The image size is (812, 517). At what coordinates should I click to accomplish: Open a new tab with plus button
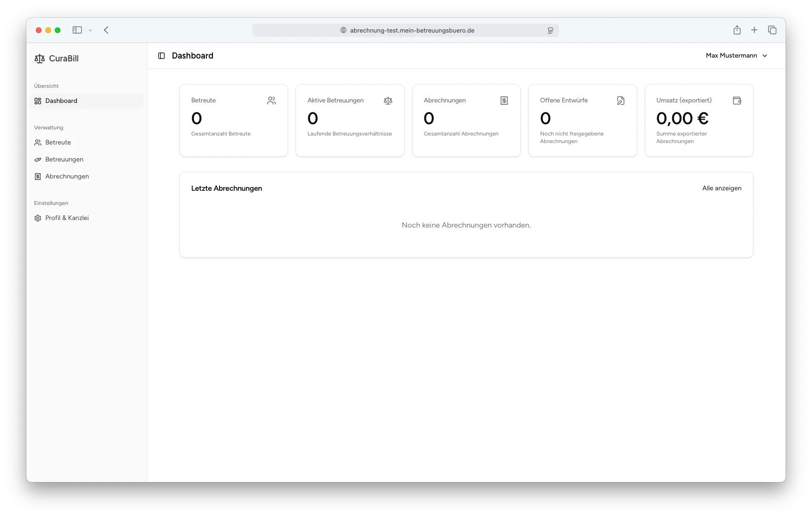point(754,30)
